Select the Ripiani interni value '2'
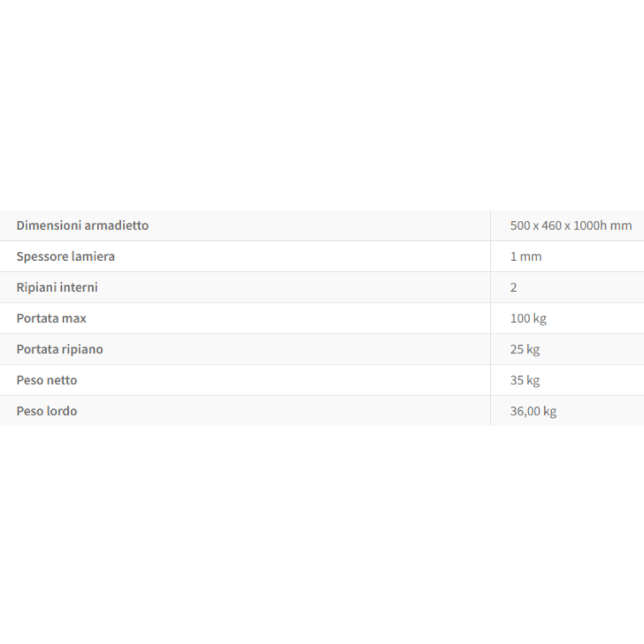The width and height of the screenshot is (644, 644). click(x=513, y=287)
